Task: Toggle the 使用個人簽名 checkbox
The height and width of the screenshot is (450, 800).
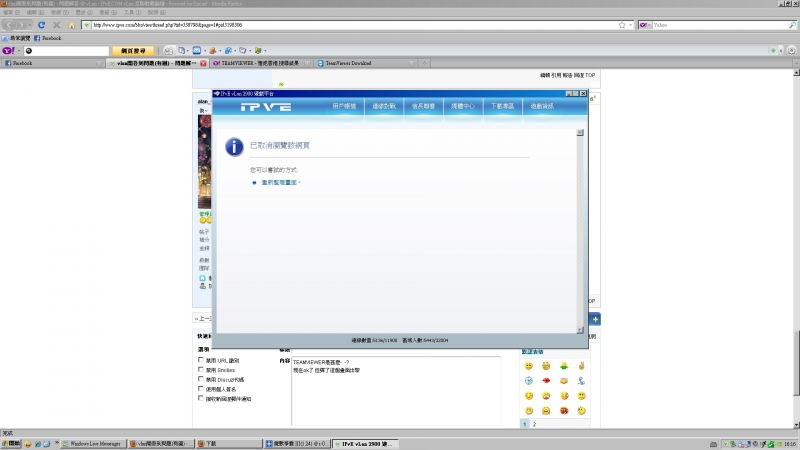Action: (201, 389)
